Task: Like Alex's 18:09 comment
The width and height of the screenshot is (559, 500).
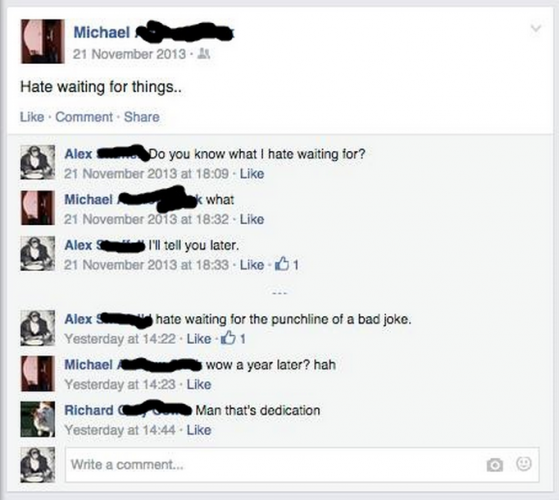Action: (252, 174)
